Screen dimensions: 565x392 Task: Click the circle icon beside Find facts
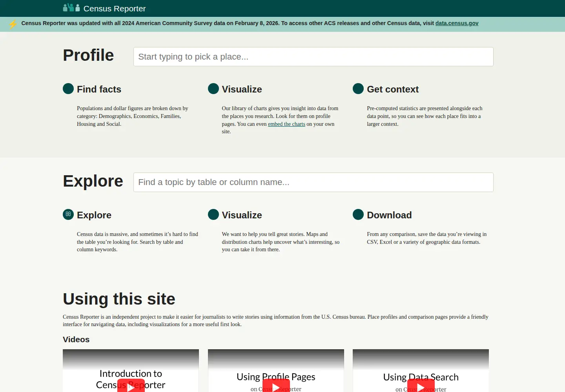[68, 89]
